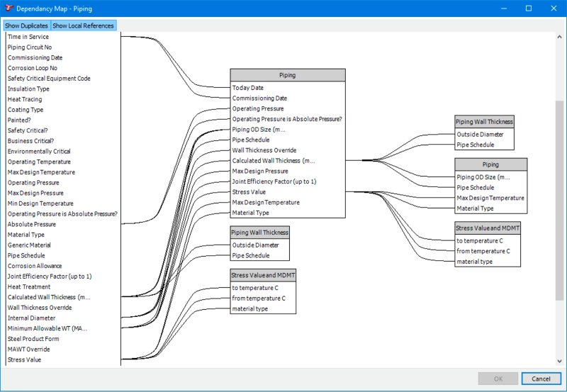Screen dimensions: 567x392
Task: Select Today Date in the Piping node
Action: (x=248, y=88)
